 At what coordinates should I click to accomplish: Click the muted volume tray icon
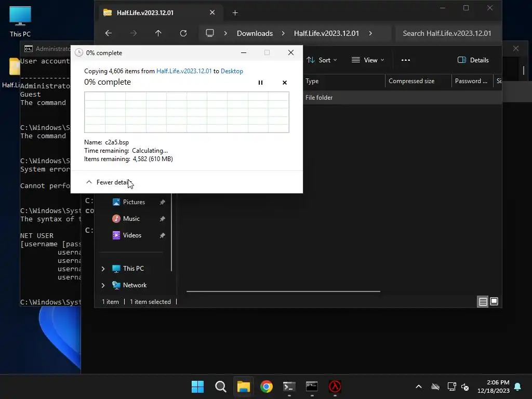coord(465,387)
